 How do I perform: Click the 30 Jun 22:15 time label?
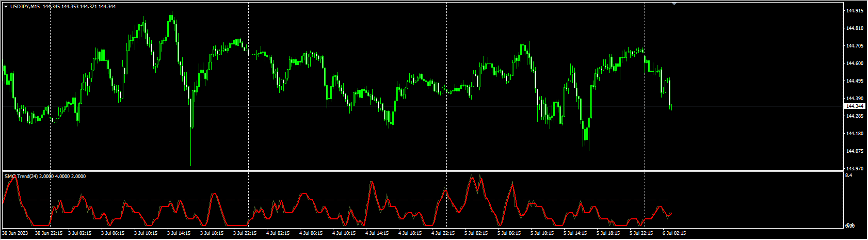49,233
